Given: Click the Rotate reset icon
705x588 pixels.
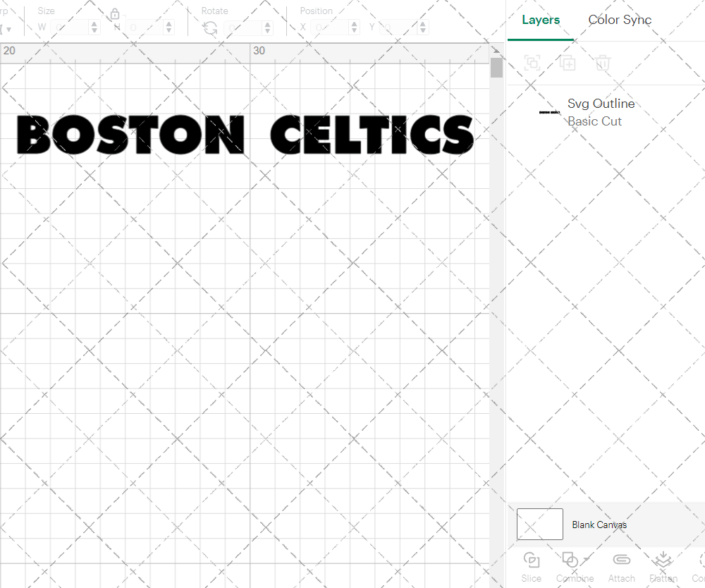Looking at the screenshot, I should [209, 27].
